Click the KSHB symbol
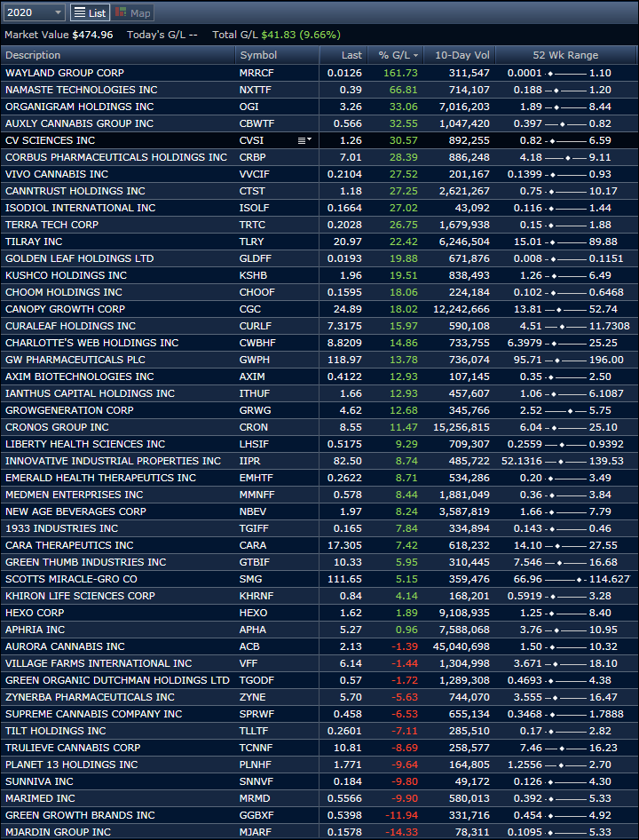Image resolution: width=639 pixels, height=840 pixels. point(253,275)
